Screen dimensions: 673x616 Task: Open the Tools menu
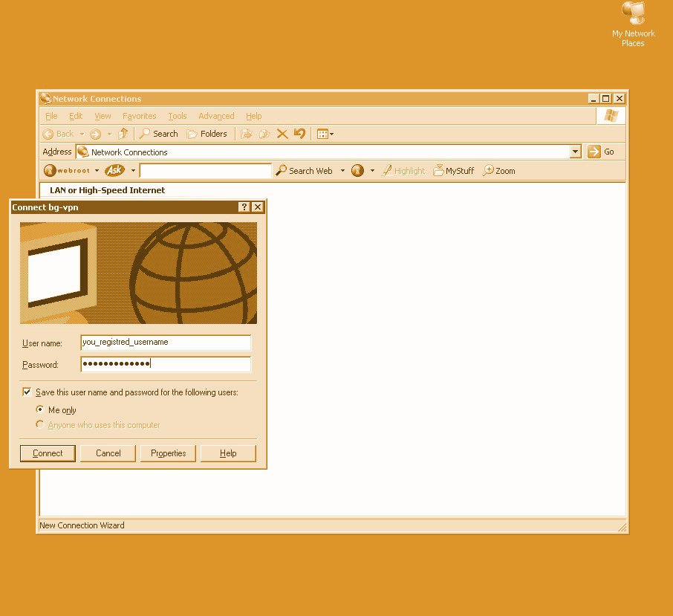click(x=178, y=116)
